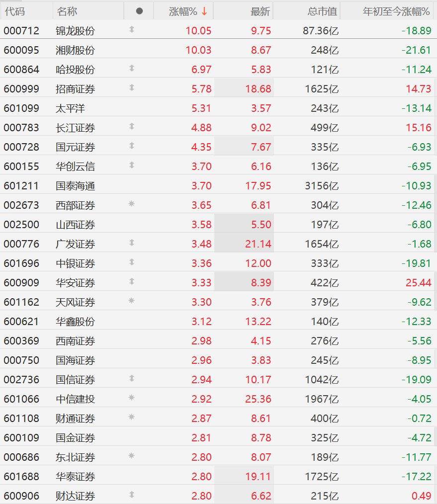The width and height of the screenshot is (437, 504).
Task: Open 太平洋 stock name
Action: [70, 108]
